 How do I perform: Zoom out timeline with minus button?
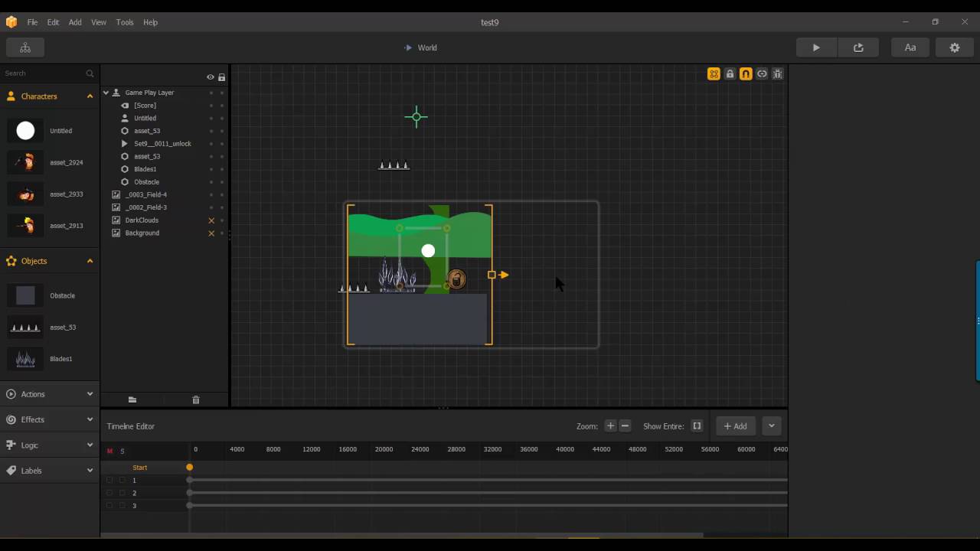(x=625, y=426)
